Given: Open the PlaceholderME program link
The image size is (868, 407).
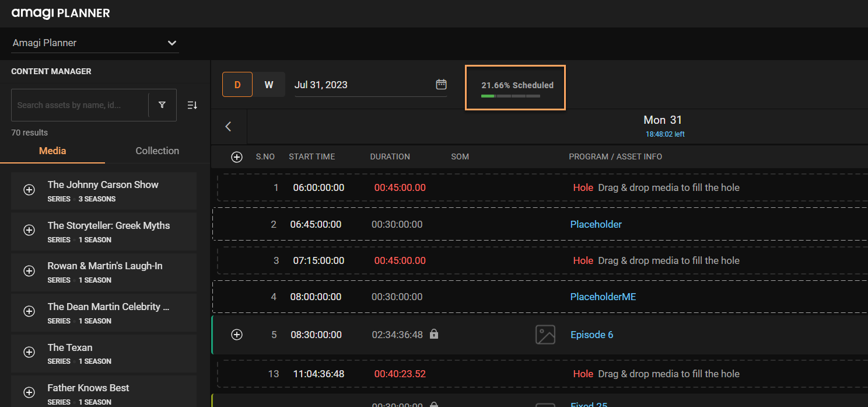Looking at the screenshot, I should [x=603, y=297].
